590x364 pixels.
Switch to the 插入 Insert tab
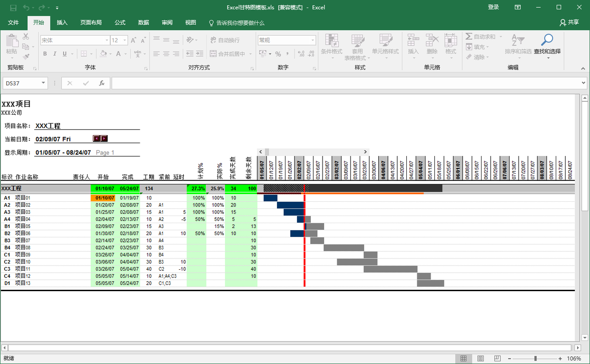point(62,22)
